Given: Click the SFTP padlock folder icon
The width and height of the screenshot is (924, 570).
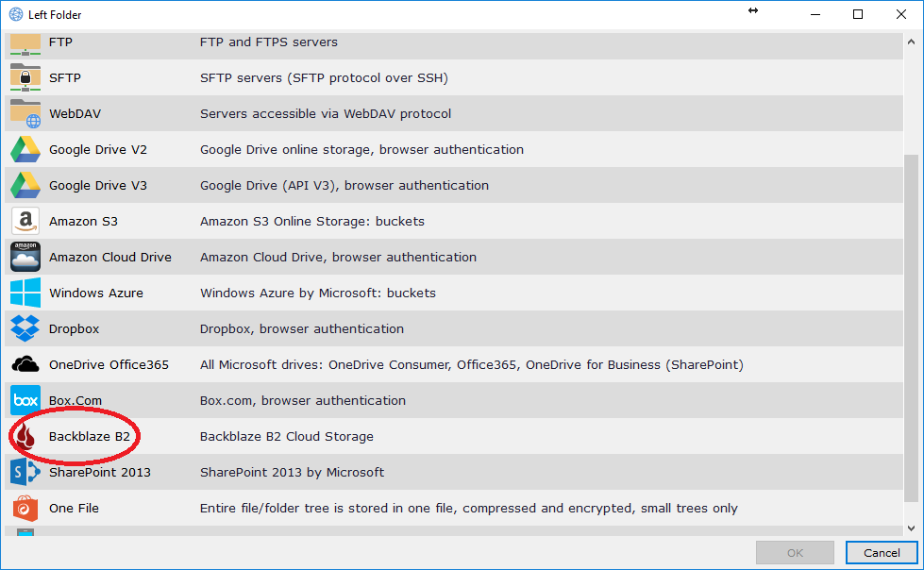Looking at the screenshot, I should [25, 77].
